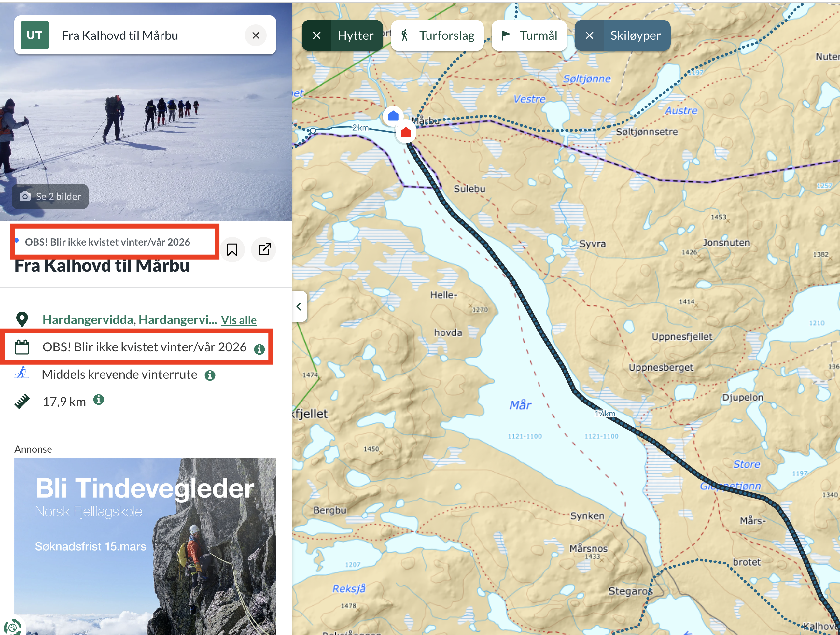Click the info icon beside Middels krevende vinterrute
Viewport: 840px width, 635px height.
[210, 375]
